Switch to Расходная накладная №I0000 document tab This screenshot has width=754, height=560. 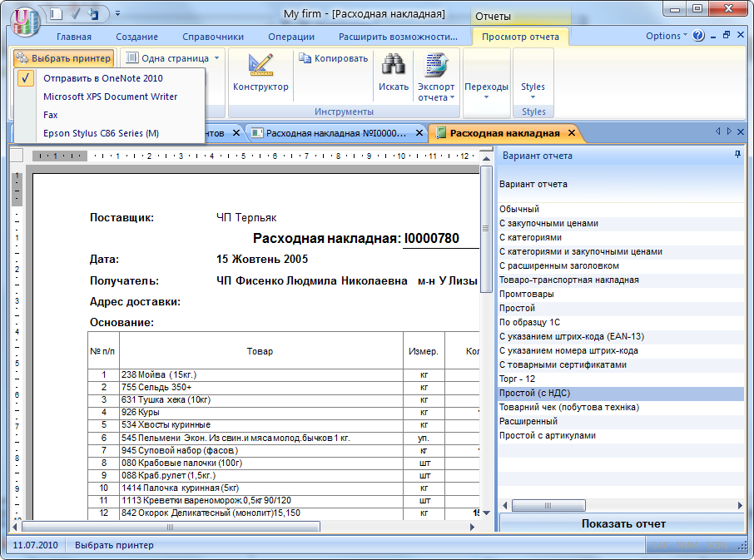[335, 133]
